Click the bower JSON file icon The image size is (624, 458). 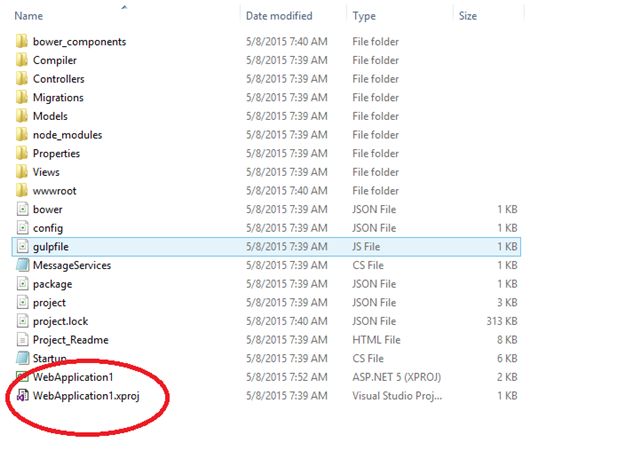click(x=23, y=209)
